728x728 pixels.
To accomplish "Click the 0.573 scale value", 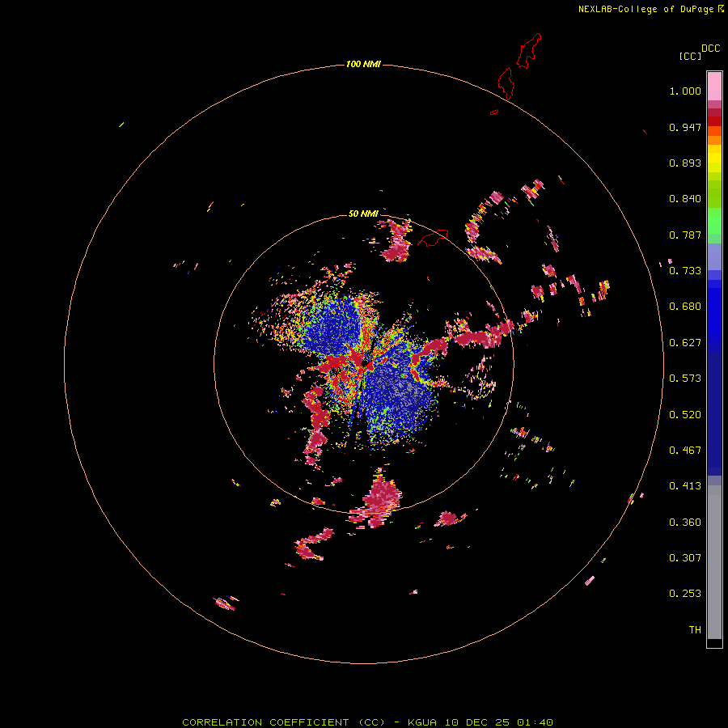I will tap(685, 379).
